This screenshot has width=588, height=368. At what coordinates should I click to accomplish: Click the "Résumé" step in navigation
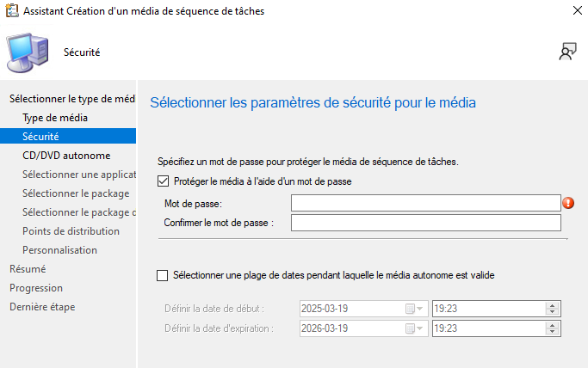coord(28,269)
